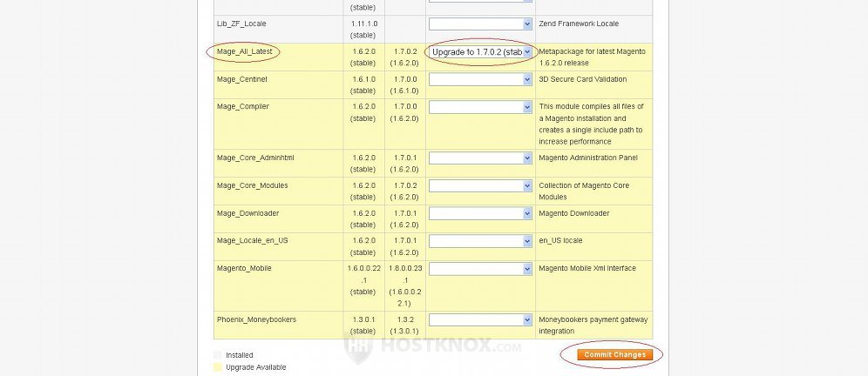Click the Magento Downloader description
This screenshot has width=868, height=376.
tap(574, 213)
